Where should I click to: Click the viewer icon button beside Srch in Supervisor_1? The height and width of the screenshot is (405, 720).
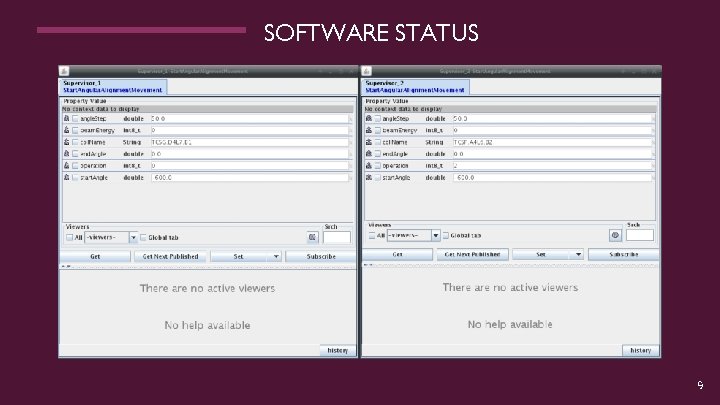click(x=313, y=237)
